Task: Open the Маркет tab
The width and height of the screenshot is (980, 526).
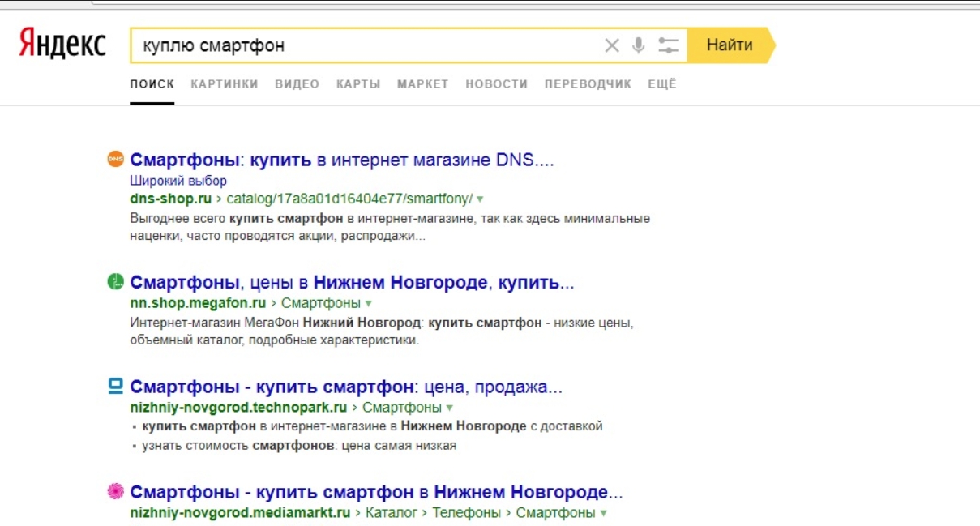Action: click(422, 83)
